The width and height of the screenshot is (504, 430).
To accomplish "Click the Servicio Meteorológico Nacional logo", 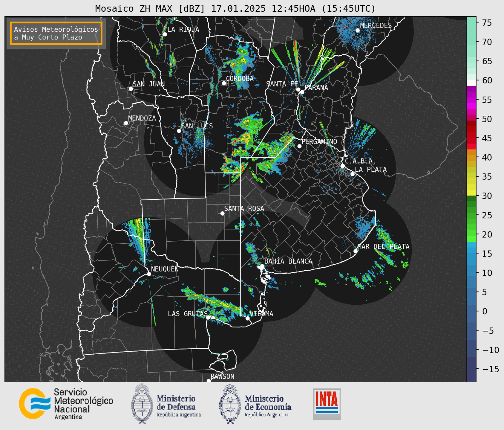I will [66, 404].
